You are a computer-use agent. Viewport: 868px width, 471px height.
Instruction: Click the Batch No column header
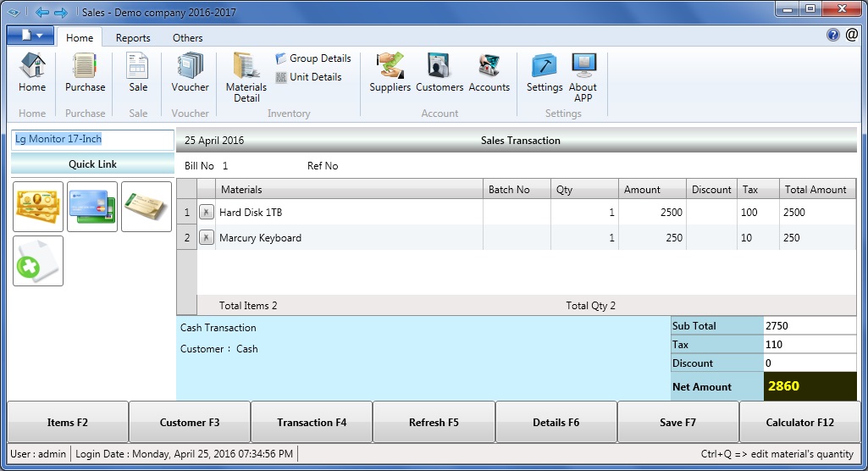[517, 189]
